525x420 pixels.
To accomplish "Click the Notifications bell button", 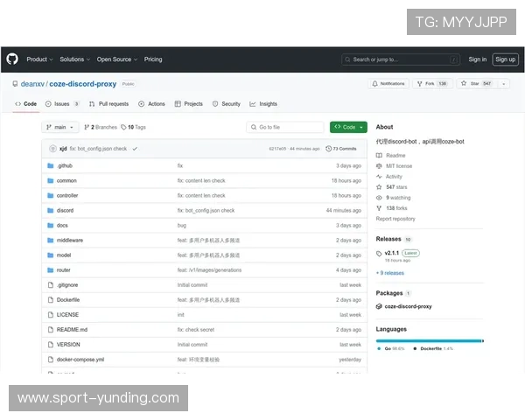I will [388, 83].
